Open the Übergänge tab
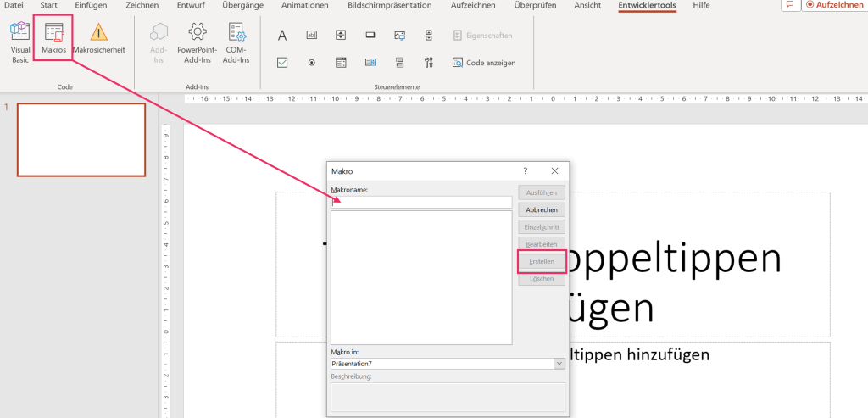The width and height of the screenshot is (868, 418). pyautogui.click(x=242, y=5)
